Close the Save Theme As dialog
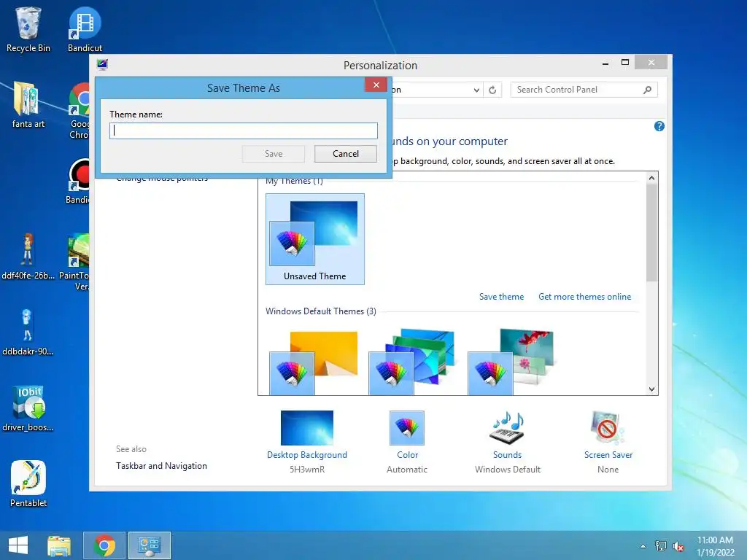 pos(376,85)
